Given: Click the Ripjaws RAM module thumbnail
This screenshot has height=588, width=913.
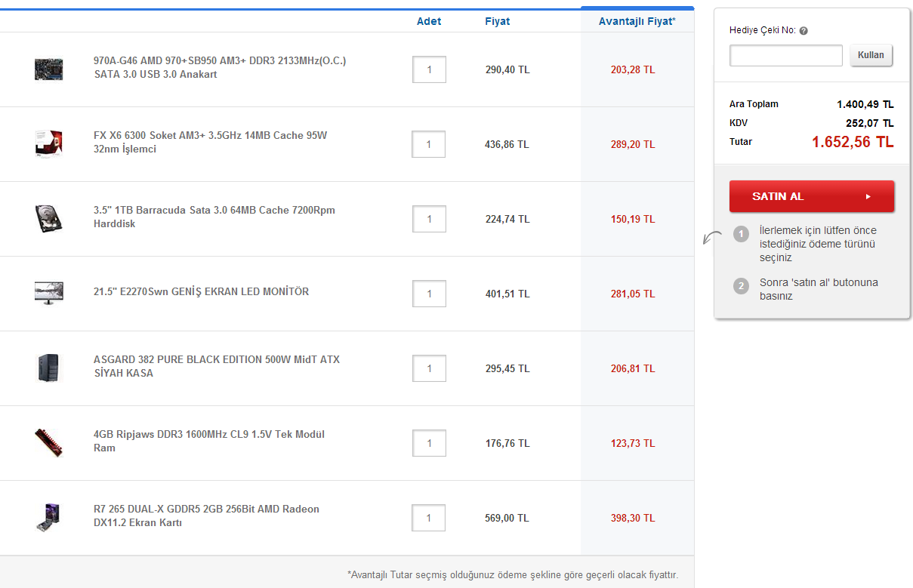Looking at the screenshot, I should pos(48,442).
